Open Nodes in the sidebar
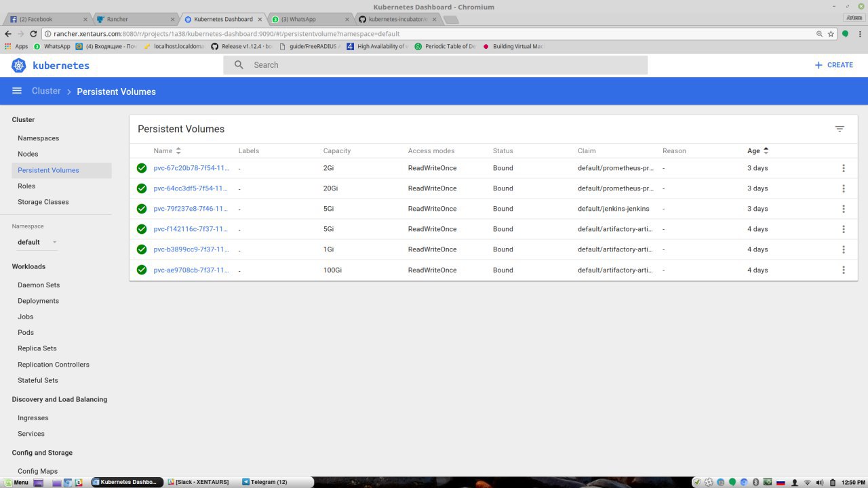Viewport: 868px width, 488px height. [28, 154]
